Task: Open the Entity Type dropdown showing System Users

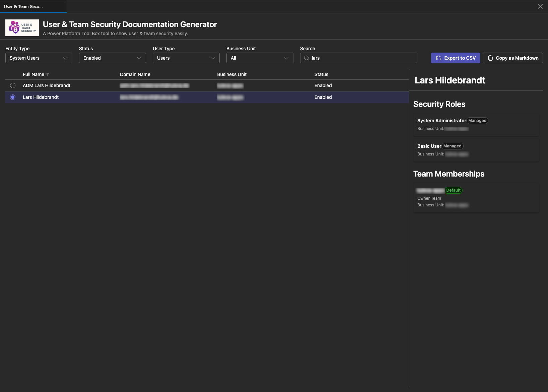Action: (39, 58)
